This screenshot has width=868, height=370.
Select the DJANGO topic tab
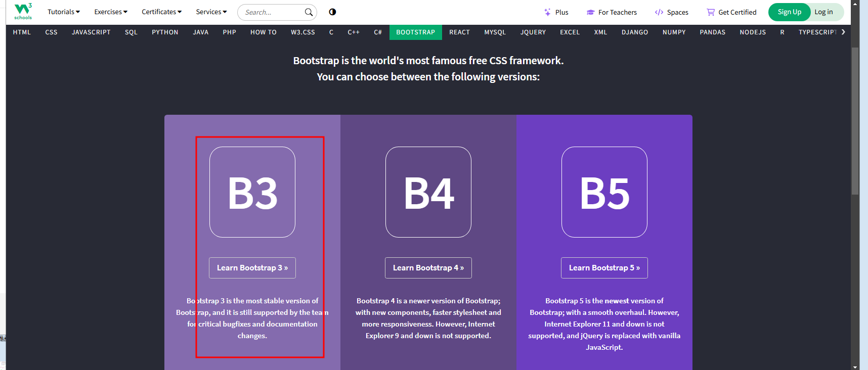(x=635, y=32)
